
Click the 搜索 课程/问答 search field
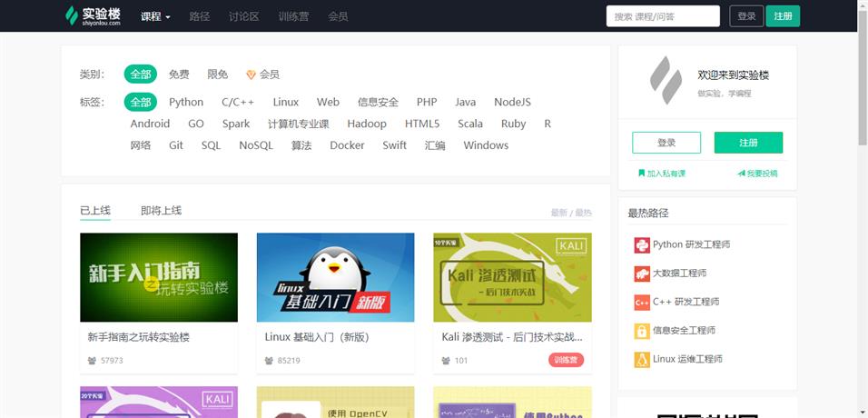[663, 16]
